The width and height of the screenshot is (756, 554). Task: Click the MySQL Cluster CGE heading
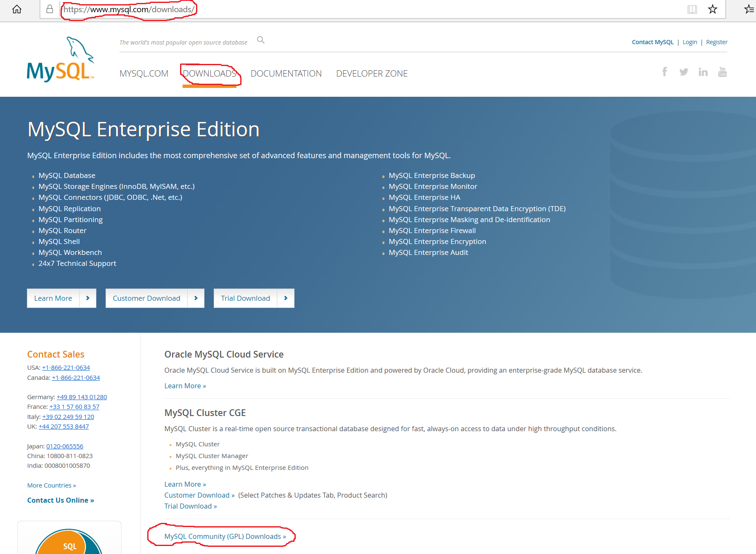tap(205, 413)
